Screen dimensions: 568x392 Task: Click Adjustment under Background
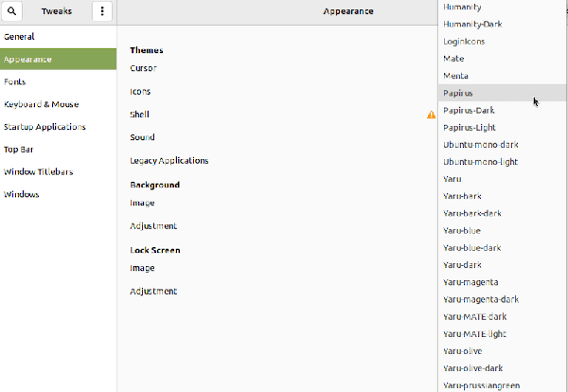point(153,226)
